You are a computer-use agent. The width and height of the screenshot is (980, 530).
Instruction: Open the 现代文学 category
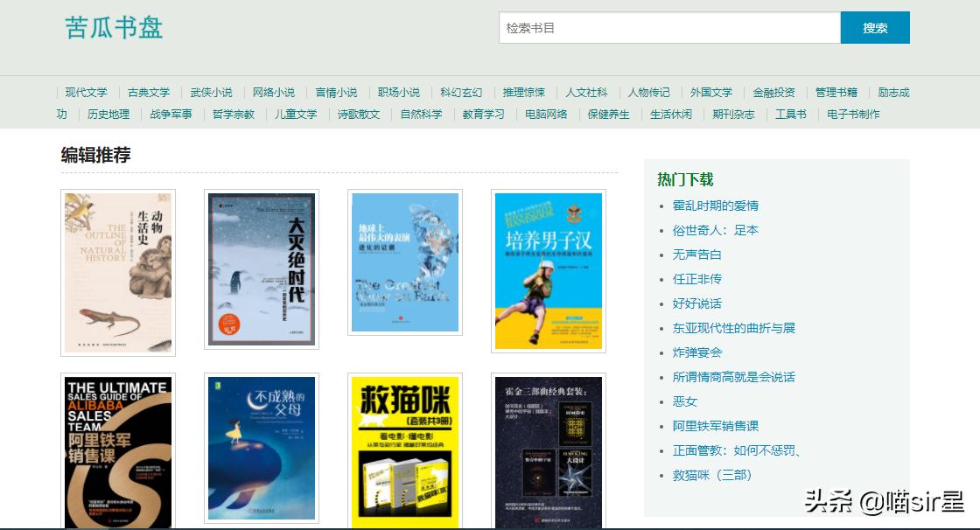(x=87, y=92)
